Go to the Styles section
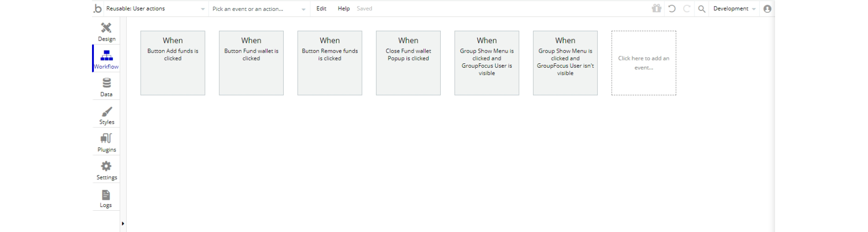Image resolution: width=868 pixels, height=232 pixels. pos(106,115)
